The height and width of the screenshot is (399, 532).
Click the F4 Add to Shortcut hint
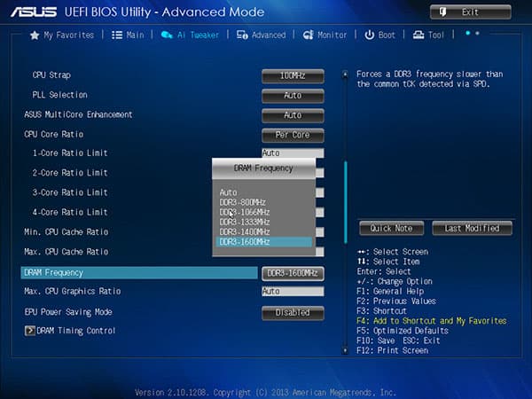click(432, 321)
